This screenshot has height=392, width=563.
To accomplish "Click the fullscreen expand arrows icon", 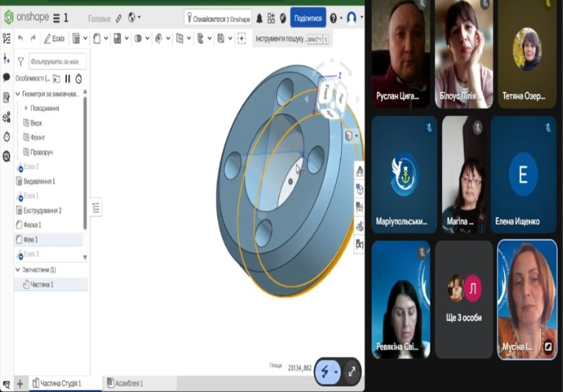I will pyautogui.click(x=352, y=371).
